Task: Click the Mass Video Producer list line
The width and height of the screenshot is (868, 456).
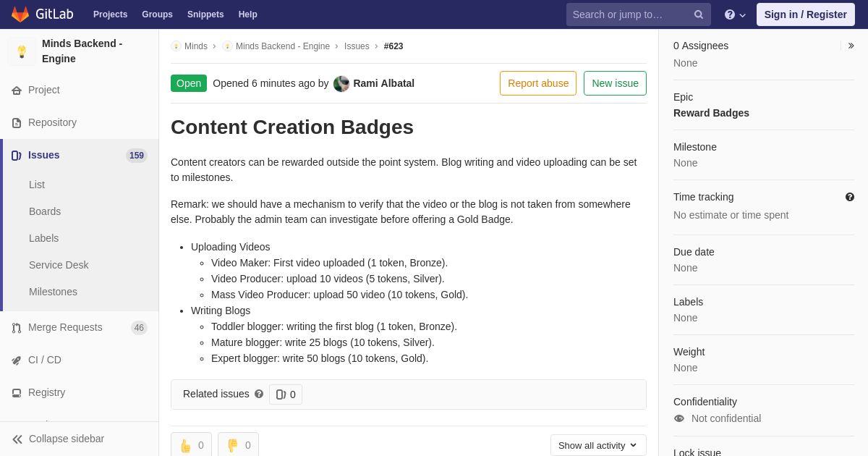Action: (339, 295)
